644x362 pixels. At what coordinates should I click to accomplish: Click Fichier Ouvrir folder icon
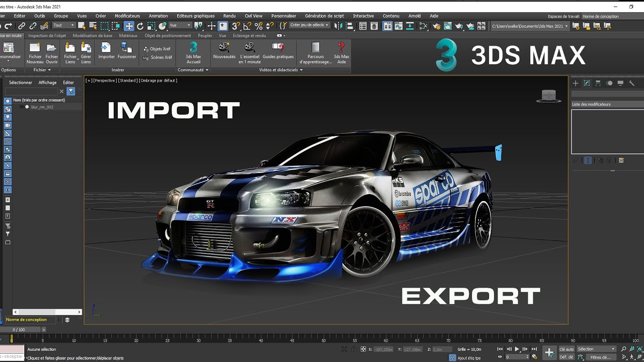pos(52,53)
